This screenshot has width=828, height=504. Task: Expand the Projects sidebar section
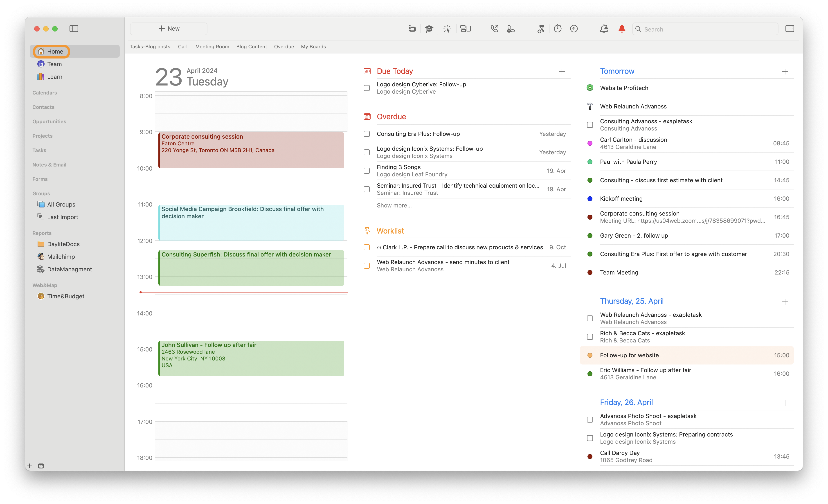click(x=42, y=136)
